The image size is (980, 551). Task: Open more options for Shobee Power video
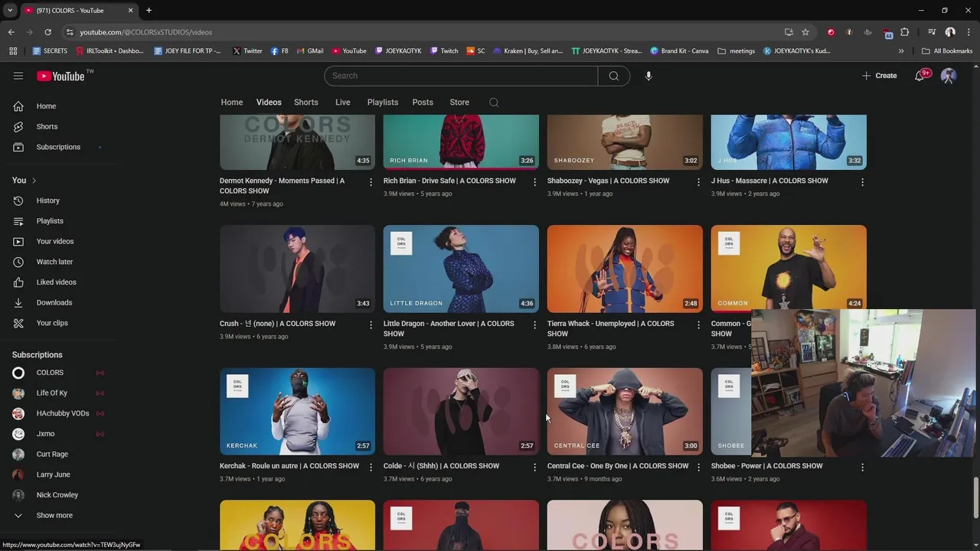point(862,467)
